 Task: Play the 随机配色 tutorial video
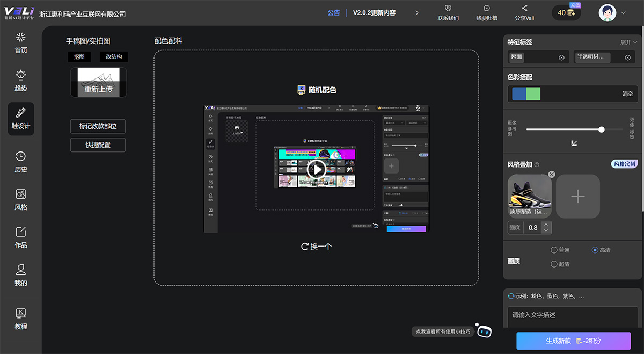[x=317, y=169]
